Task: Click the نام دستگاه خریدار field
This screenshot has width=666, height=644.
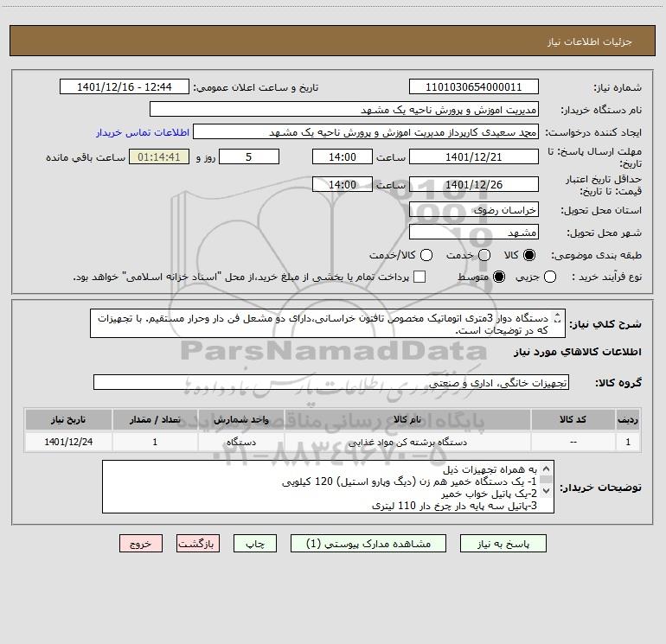Action: pos(344,109)
